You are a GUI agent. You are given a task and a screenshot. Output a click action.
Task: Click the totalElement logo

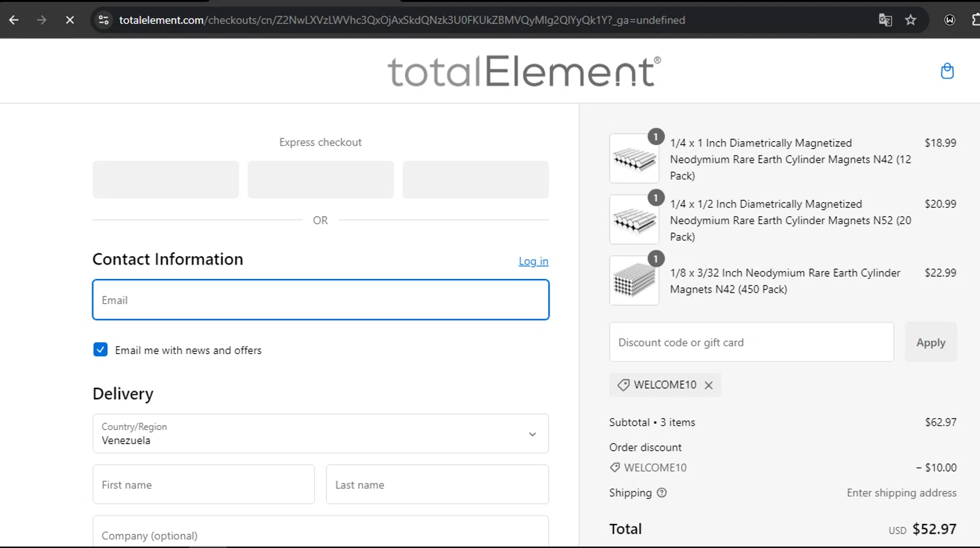(524, 71)
